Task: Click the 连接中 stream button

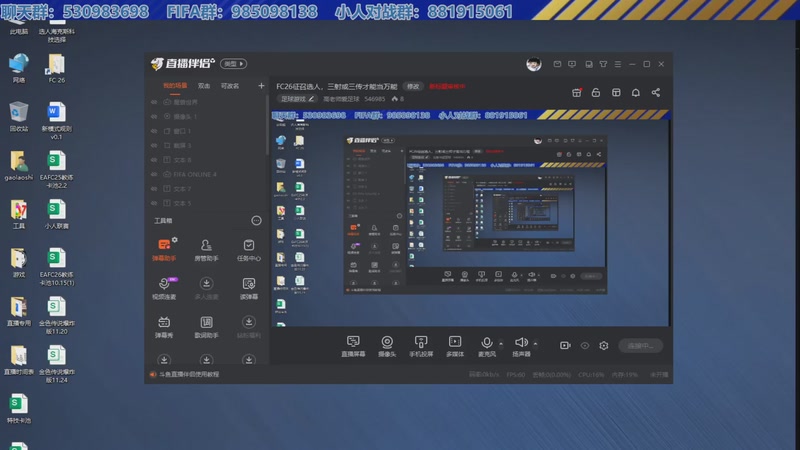Action: tap(640, 345)
